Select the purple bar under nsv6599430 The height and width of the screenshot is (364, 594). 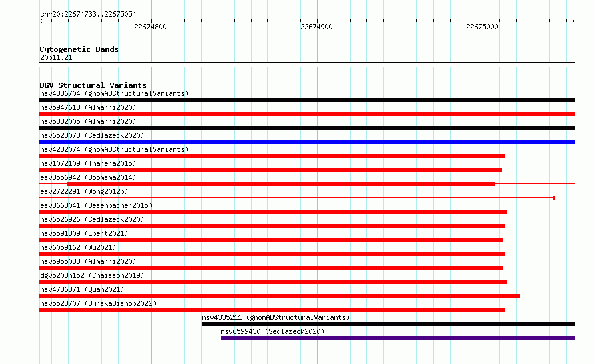(398, 338)
